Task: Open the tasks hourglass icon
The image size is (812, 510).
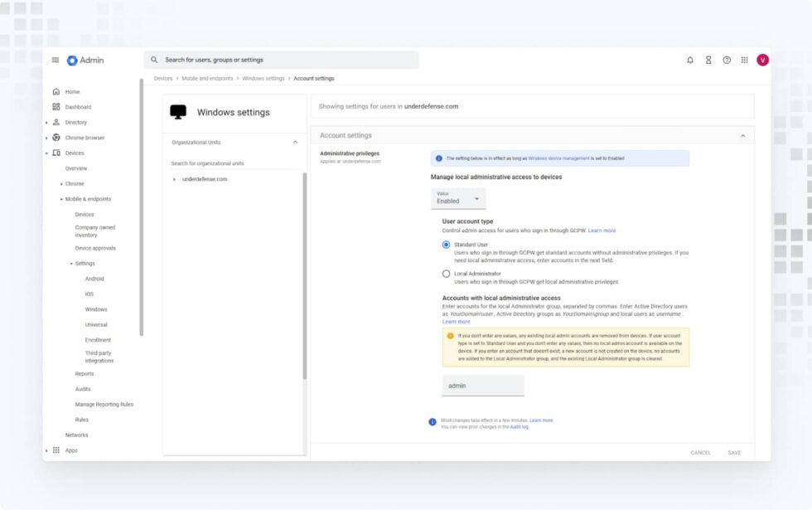Action: click(707, 60)
